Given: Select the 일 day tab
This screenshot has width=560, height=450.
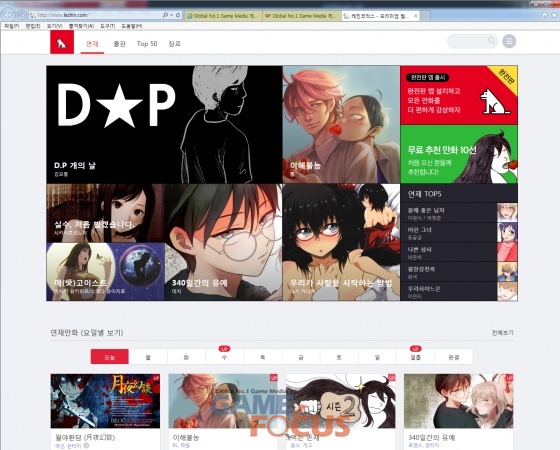Looking at the screenshot, I should (377, 357).
